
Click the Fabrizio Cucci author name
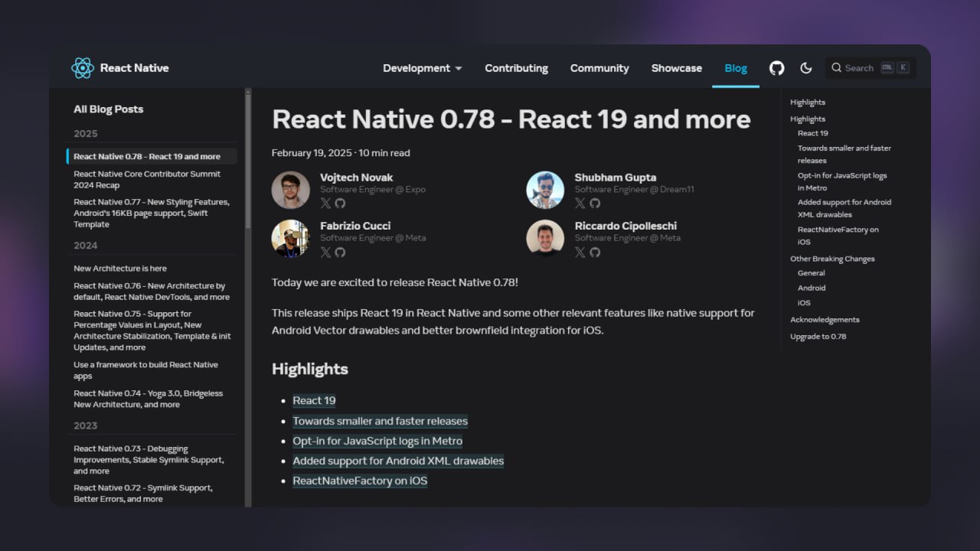click(x=355, y=226)
